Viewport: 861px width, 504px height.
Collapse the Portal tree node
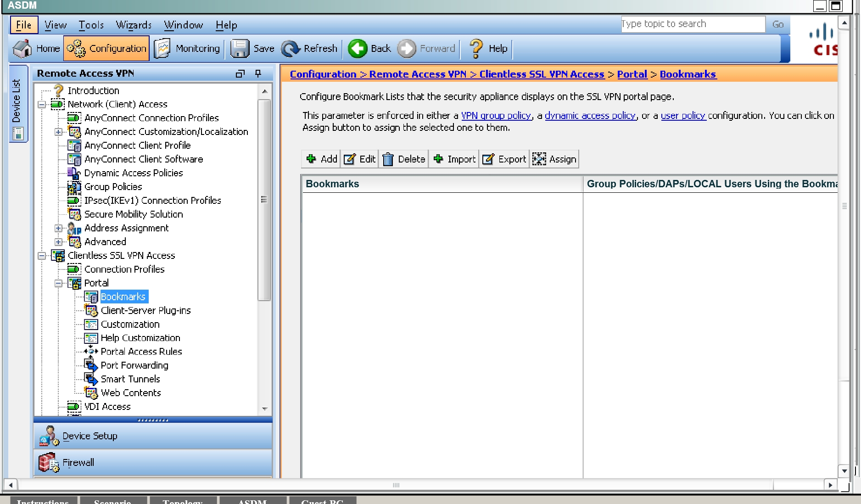[x=58, y=283]
